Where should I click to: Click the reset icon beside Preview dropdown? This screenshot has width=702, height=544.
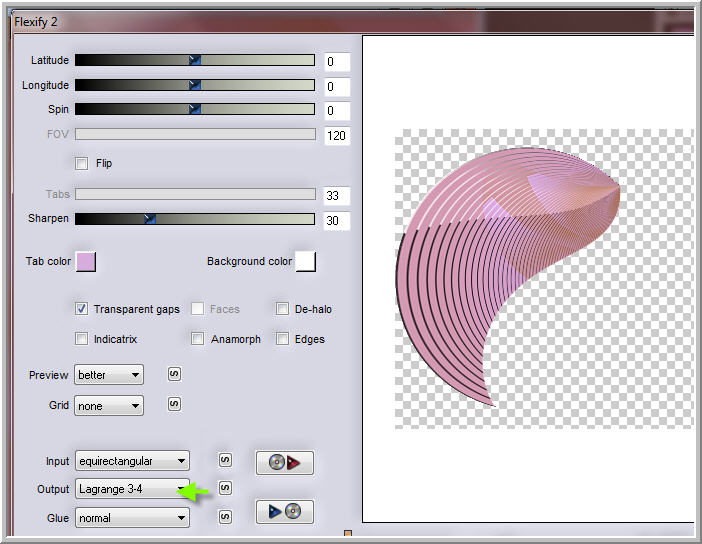tap(174, 374)
